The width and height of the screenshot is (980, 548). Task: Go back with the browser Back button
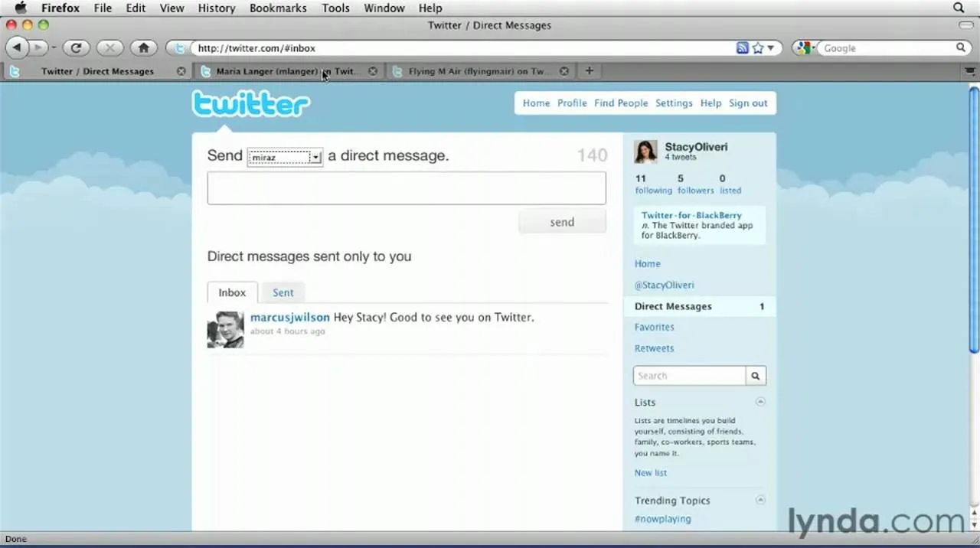click(17, 47)
